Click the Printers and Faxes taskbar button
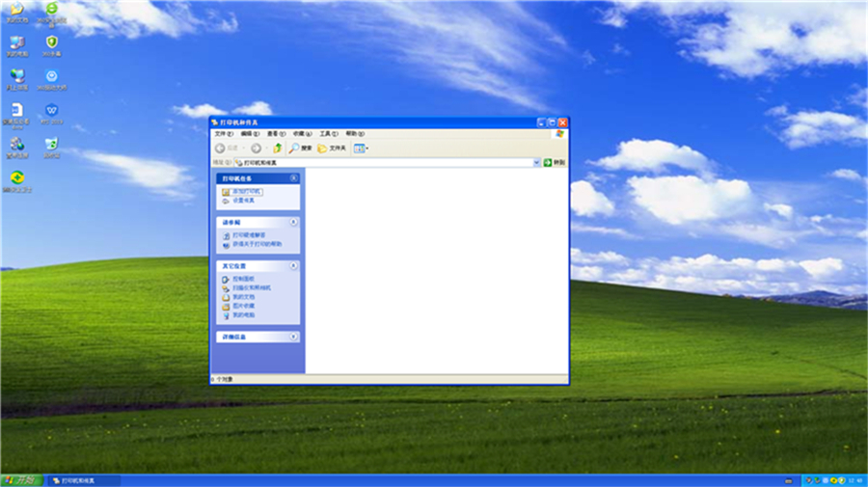The width and height of the screenshot is (868, 487). (83, 481)
